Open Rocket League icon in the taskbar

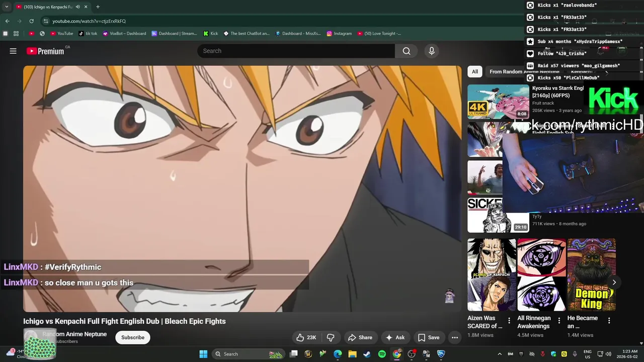point(441,354)
